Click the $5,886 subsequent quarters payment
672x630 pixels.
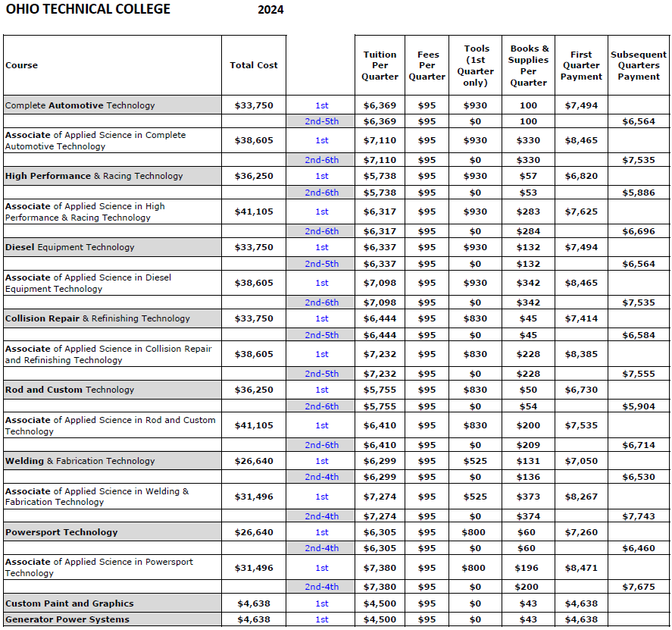tap(639, 193)
